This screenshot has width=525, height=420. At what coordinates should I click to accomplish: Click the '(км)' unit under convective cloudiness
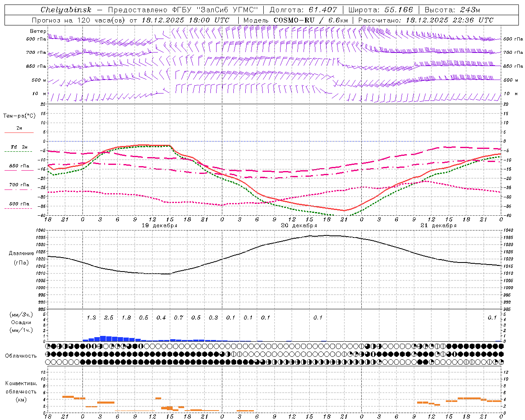(x=21, y=399)
